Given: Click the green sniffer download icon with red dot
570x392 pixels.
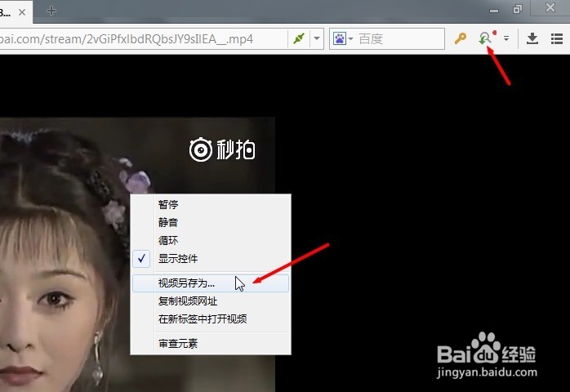Looking at the screenshot, I should coord(486,38).
